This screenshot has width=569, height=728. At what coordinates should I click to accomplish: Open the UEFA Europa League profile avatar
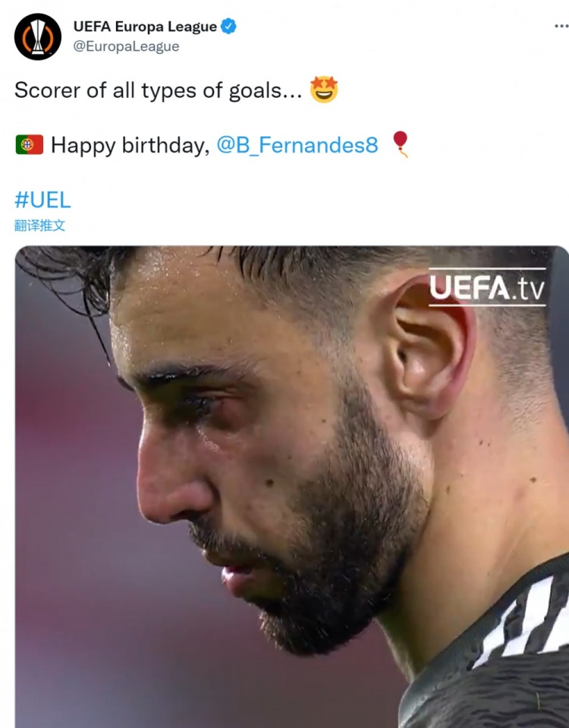coord(38,36)
